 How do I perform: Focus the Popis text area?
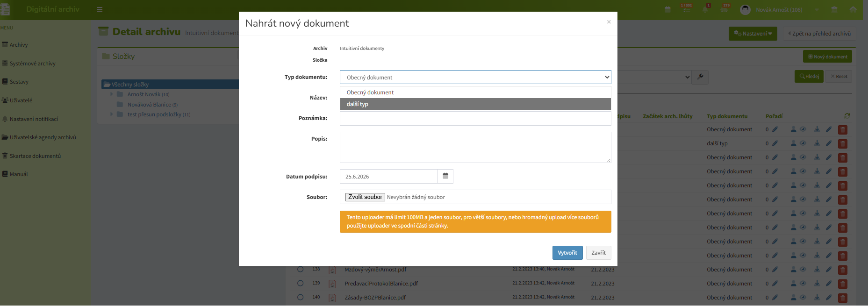[475, 148]
